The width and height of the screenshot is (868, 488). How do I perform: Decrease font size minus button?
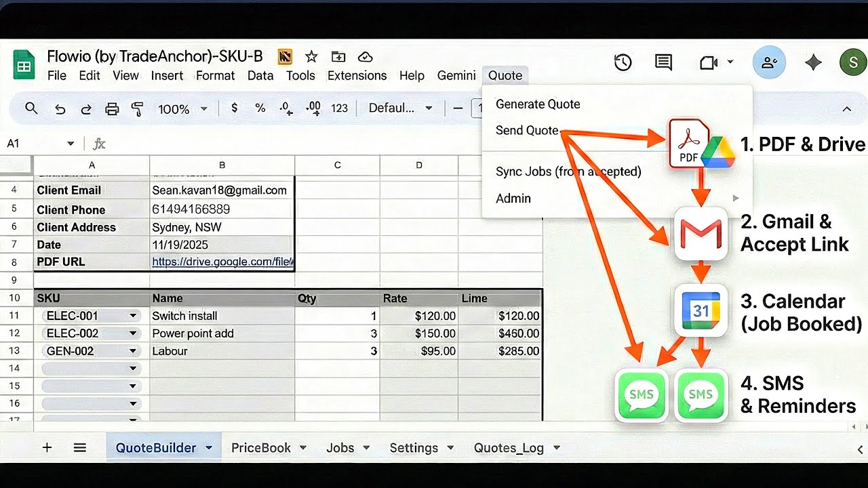458,108
